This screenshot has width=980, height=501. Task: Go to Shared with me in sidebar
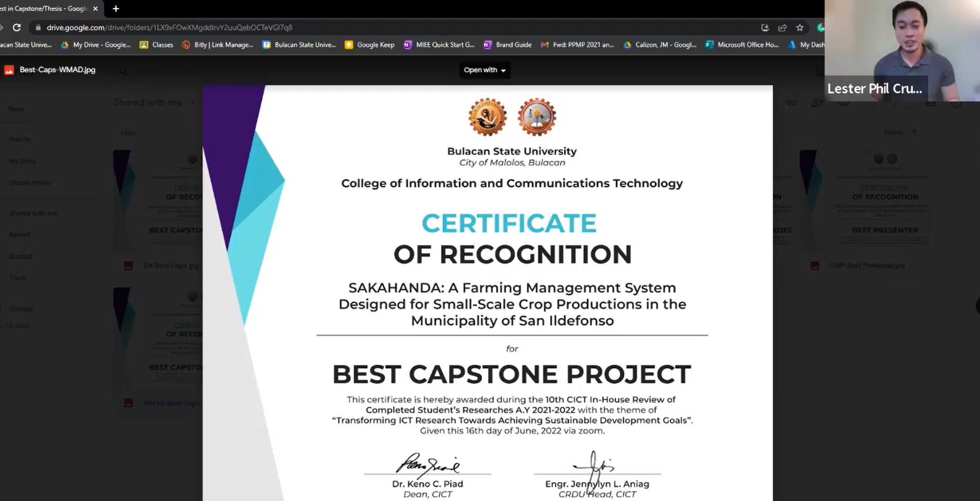pyautogui.click(x=33, y=213)
